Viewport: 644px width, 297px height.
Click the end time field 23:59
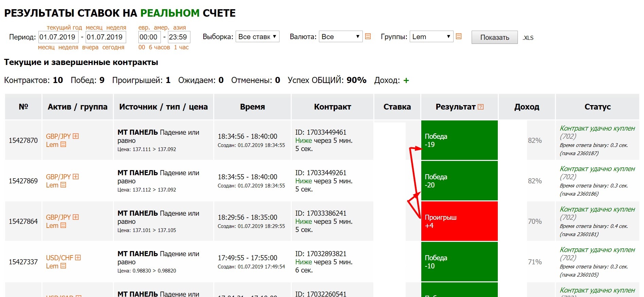pos(179,37)
